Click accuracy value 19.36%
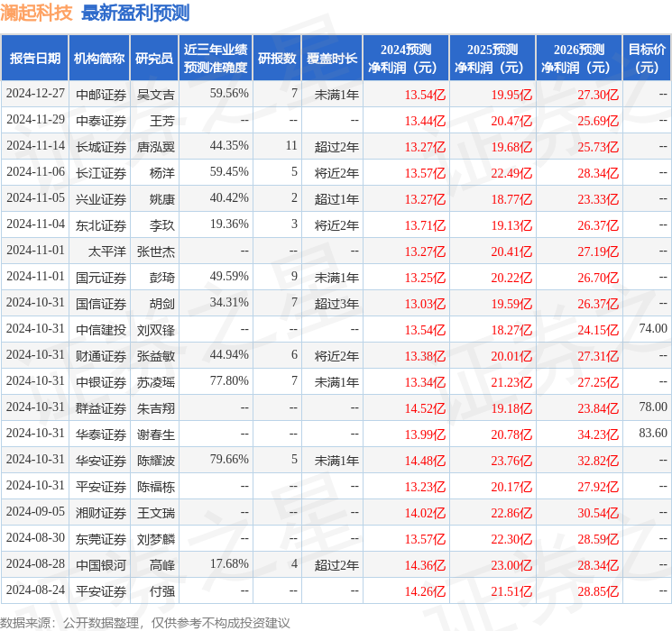Viewport: 672px width, 631px height. 229,224
